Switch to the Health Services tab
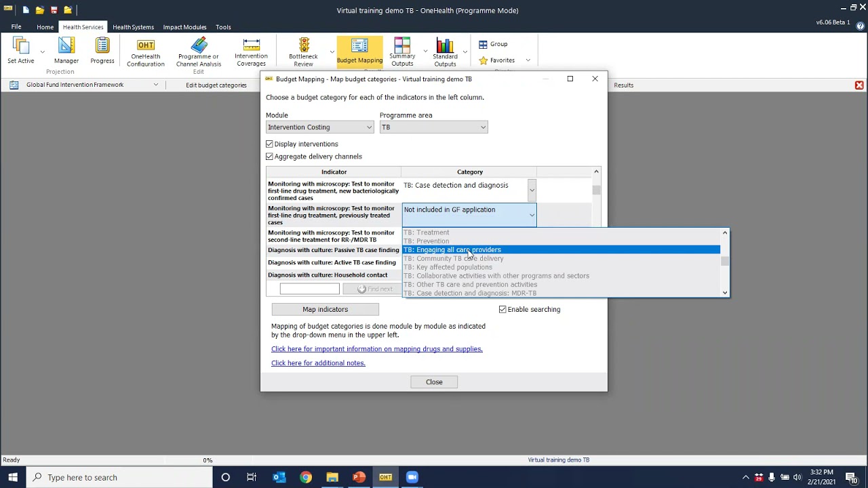Viewport: 868px width, 488px height. (83, 27)
